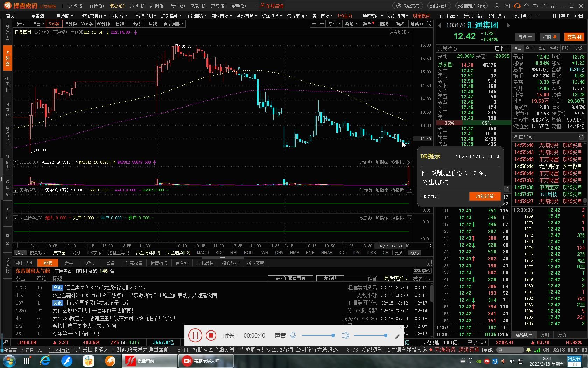Mute the recorder speaker icon
This screenshot has height=368, width=588.
point(345,335)
